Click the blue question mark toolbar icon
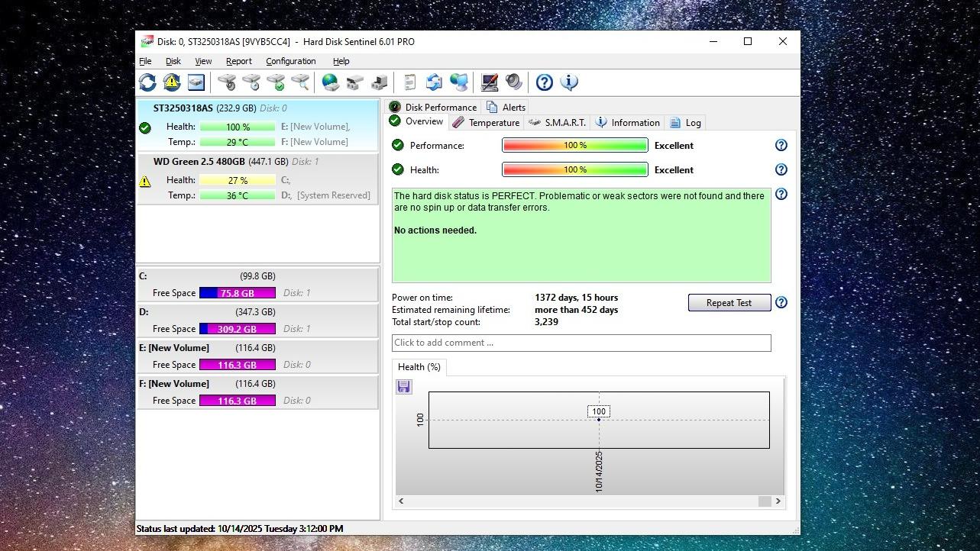980x551 pixels. [544, 82]
